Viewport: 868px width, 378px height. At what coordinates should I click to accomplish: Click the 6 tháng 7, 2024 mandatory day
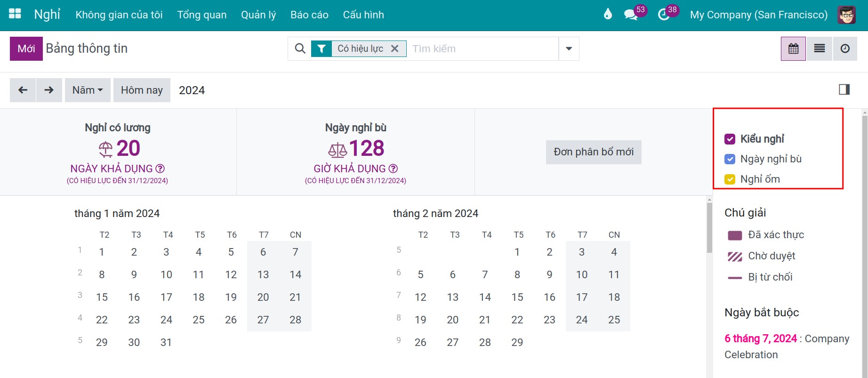761,338
